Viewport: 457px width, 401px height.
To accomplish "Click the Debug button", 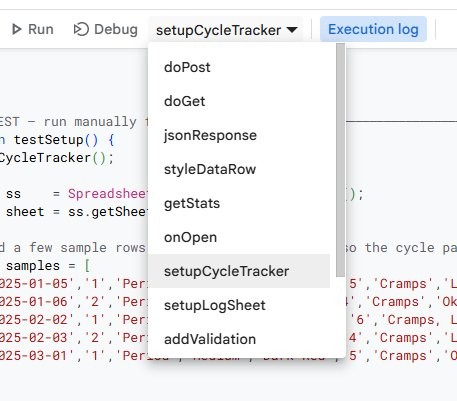I will [105, 29].
